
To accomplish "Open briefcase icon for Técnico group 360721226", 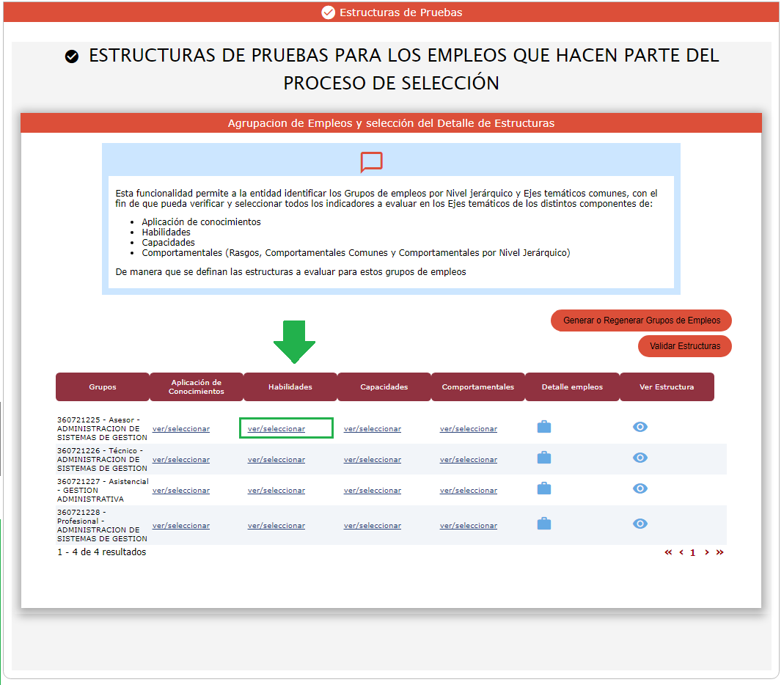I will pyautogui.click(x=543, y=458).
